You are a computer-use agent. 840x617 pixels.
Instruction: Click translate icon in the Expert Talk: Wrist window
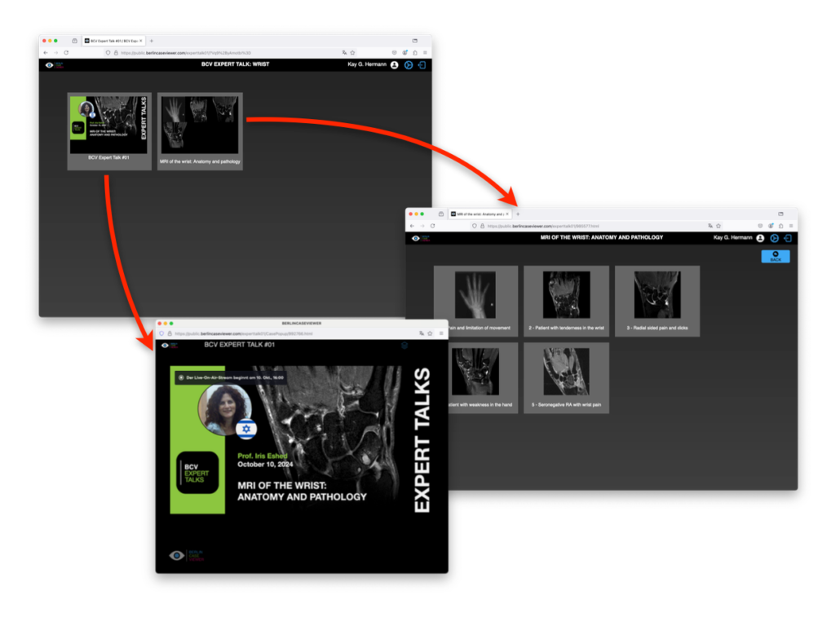tap(344, 52)
